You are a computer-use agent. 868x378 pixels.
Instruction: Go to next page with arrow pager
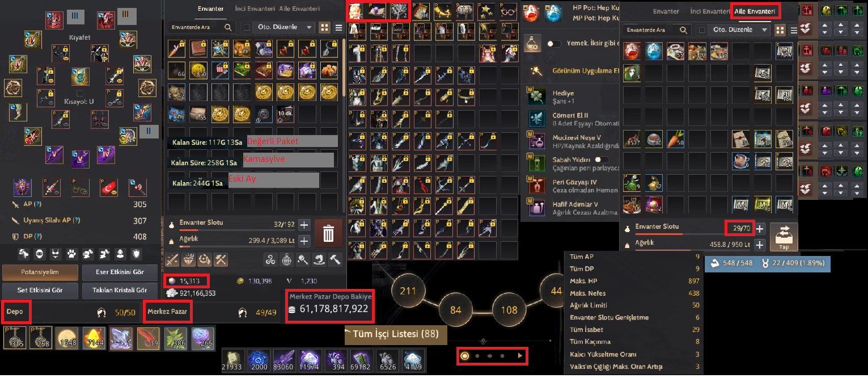pyautogui.click(x=519, y=356)
